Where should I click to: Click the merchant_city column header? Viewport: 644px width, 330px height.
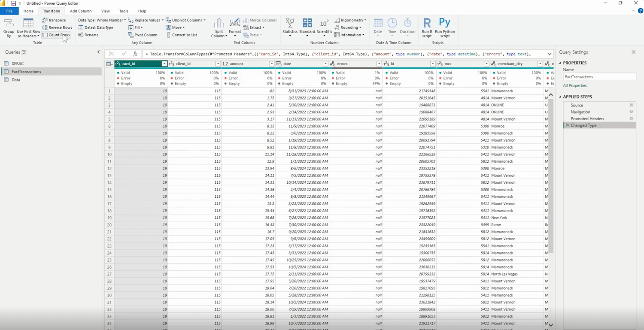point(517,64)
